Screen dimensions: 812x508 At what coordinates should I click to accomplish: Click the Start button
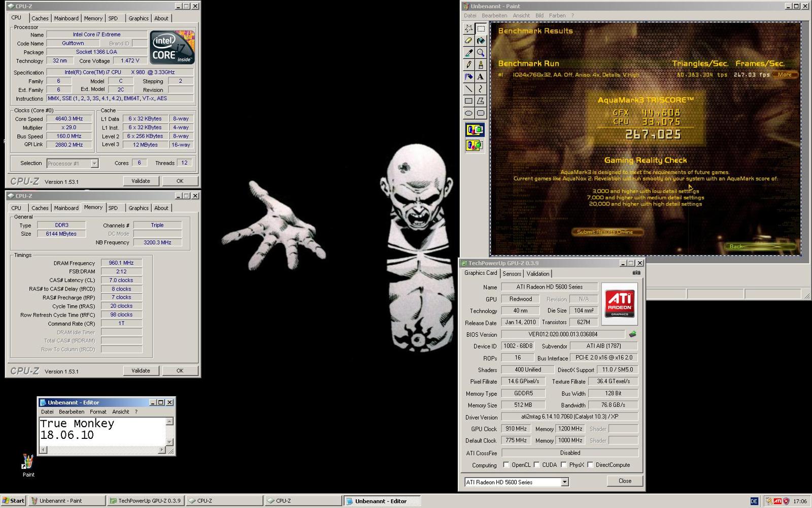tap(13, 500)
